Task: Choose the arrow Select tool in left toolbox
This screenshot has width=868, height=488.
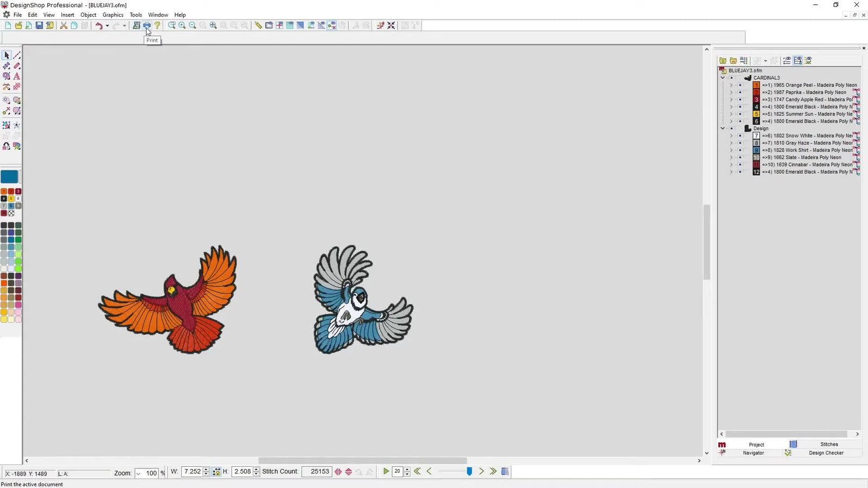Action: (7, 55)
